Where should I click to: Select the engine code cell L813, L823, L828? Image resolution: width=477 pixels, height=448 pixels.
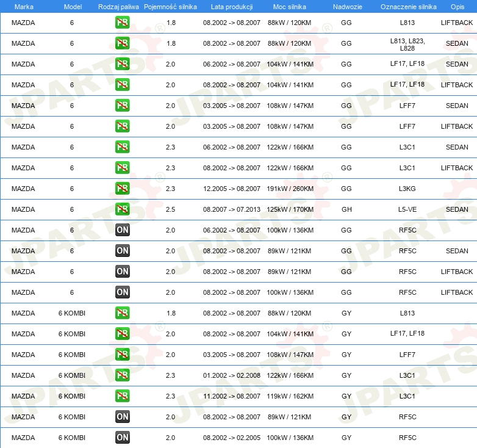point(407,45)
